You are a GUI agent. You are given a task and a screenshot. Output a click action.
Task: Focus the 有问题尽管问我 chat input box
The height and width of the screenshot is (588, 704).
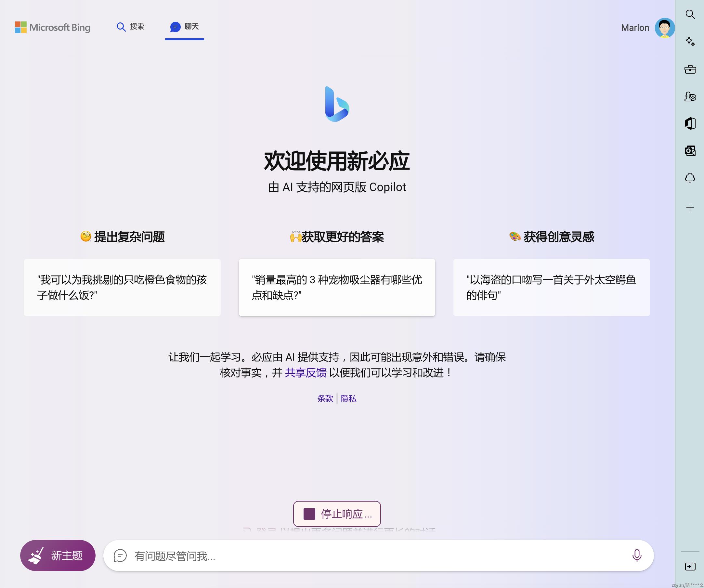(378, 556)
